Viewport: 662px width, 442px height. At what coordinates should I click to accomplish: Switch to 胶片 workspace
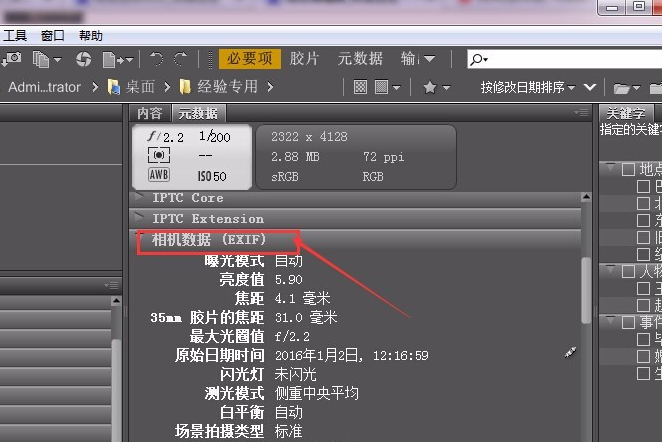pos(304,59)
